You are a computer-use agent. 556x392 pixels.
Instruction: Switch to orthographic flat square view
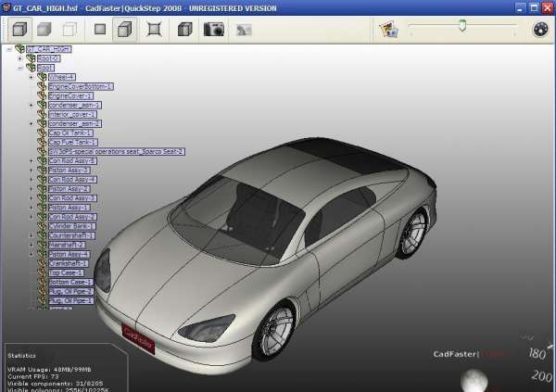click(100, 29)
